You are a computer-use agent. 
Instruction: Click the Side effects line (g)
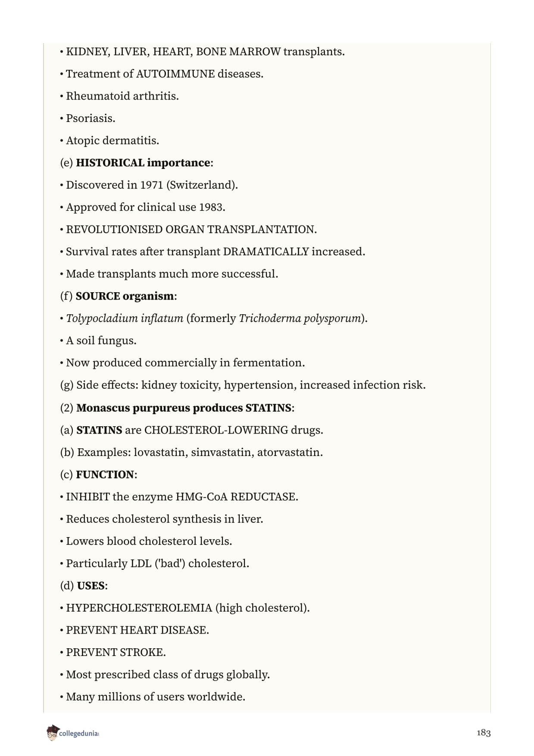243,385
